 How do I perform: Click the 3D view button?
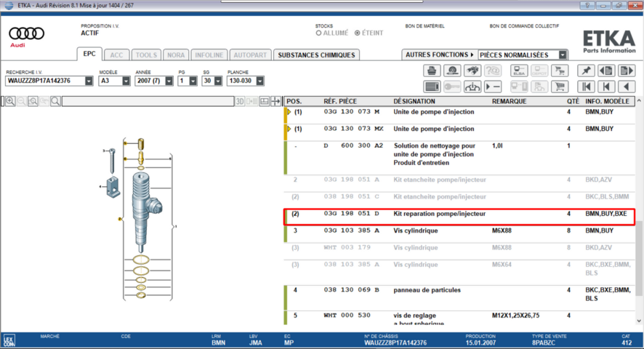[x=240, y=101]
